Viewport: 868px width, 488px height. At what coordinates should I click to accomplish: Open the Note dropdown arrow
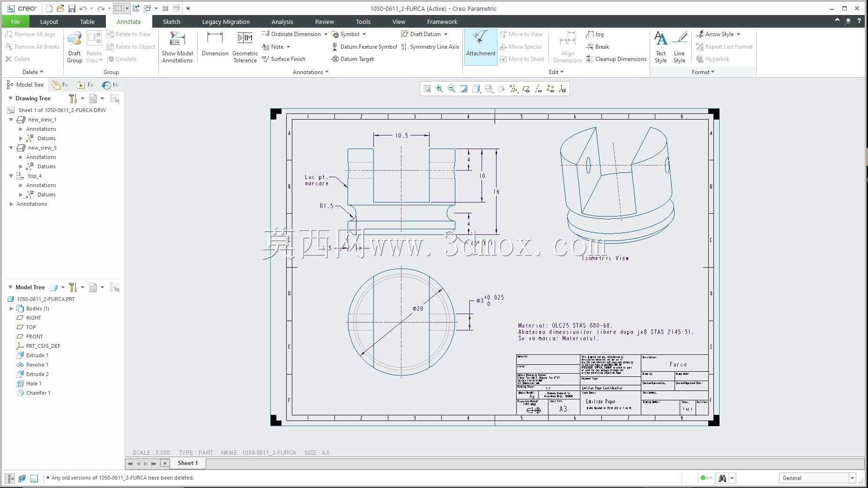coord(288,47)
